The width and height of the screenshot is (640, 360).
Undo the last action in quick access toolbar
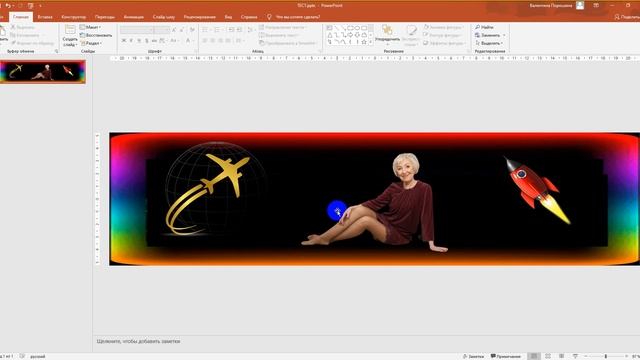click(8, 6)
